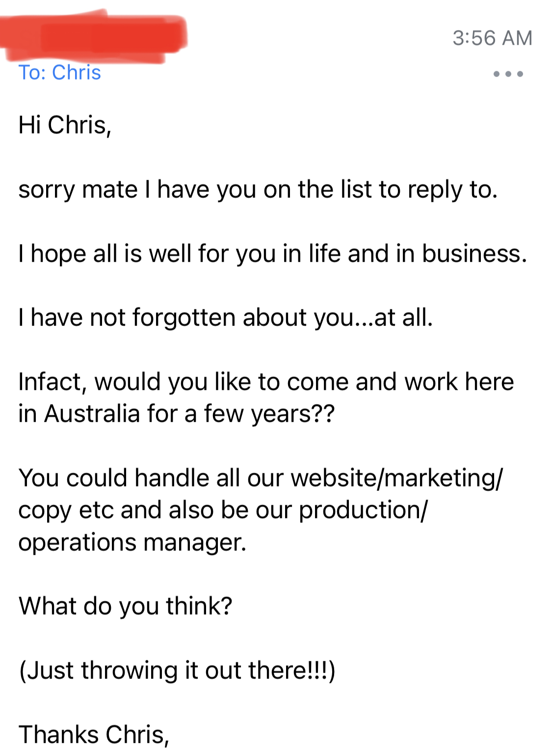
Task: Tap the "website/marketing/" text
Action: click(397, 478)
